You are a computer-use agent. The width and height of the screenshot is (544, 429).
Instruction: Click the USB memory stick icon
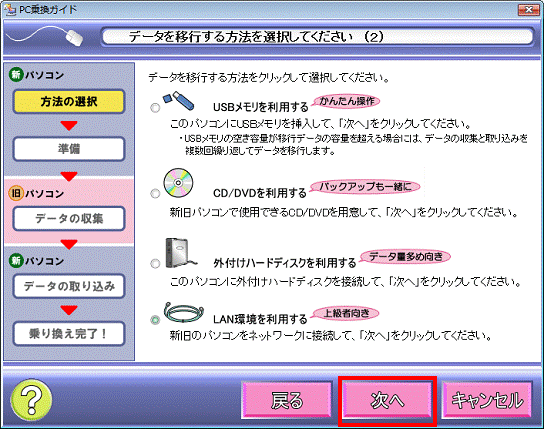[179, 100]
